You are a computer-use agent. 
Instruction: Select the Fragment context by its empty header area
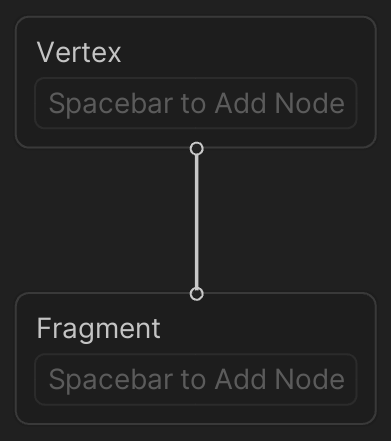pos(260,328)
